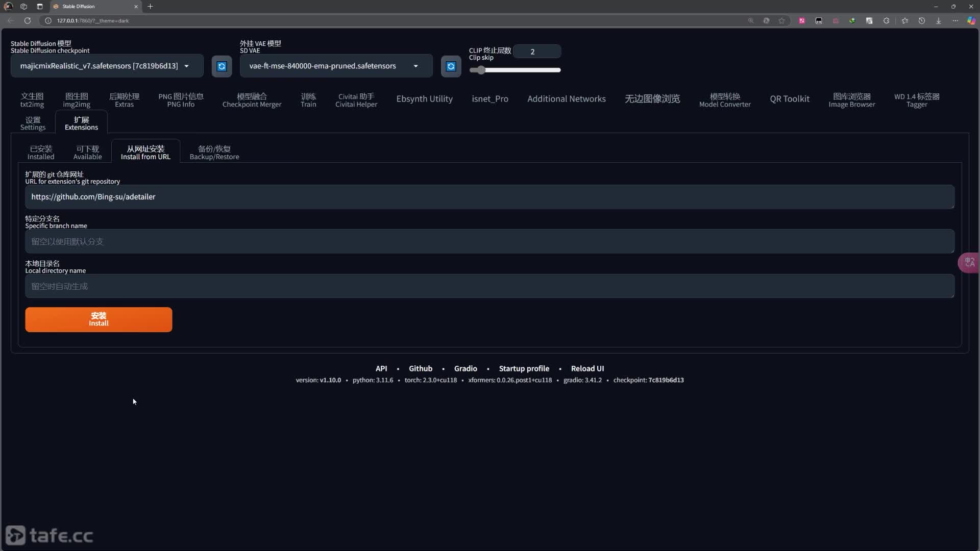Image resolution: width=980 pixels, height=551 pixels.
Task: Click the Reload UI footer link
Action: click(x=587, y=368)
